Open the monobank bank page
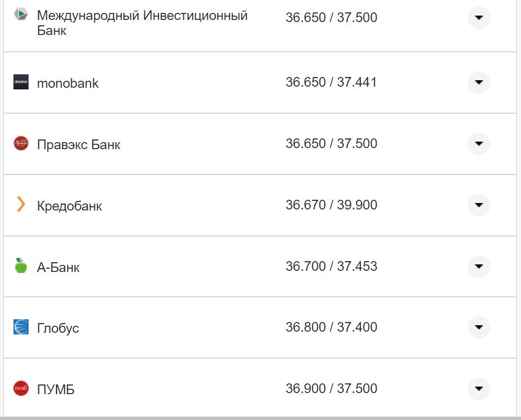The image size is (521, 420). tap(68, 82)
